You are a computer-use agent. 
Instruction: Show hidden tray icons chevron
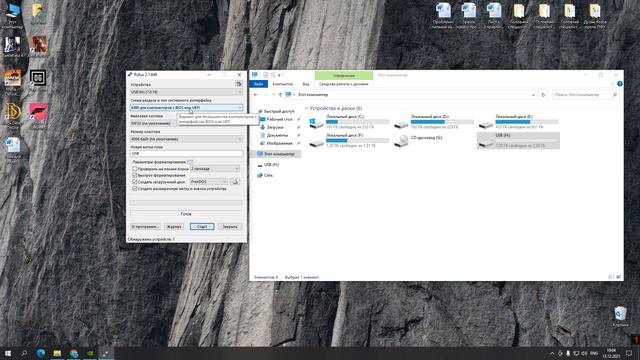pos(552,353)
